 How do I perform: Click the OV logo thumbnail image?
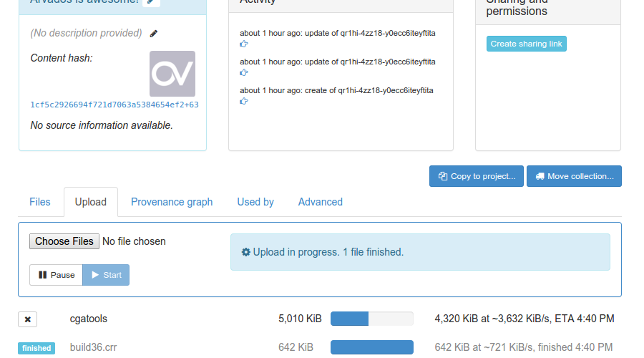[x=172, y=74]
